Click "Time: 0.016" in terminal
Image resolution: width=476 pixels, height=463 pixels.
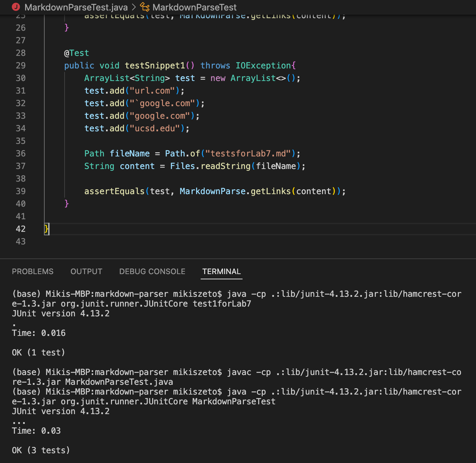pos(39,333)
